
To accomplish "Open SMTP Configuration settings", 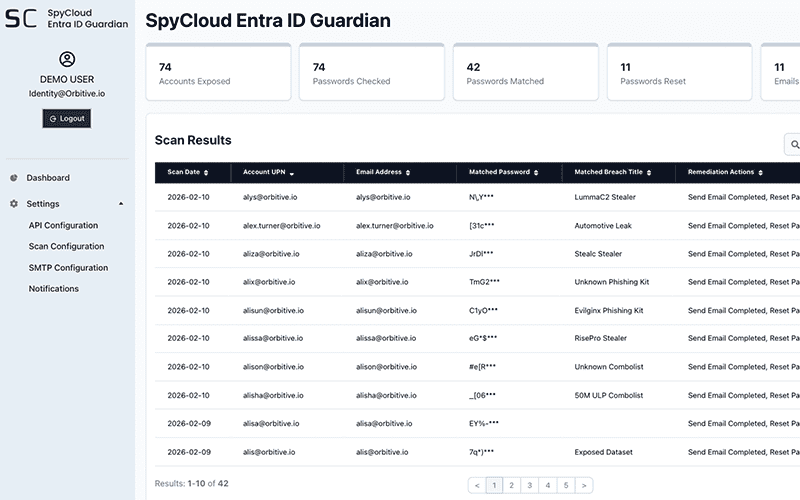I will pyautogui.click(x=68, y=267).
